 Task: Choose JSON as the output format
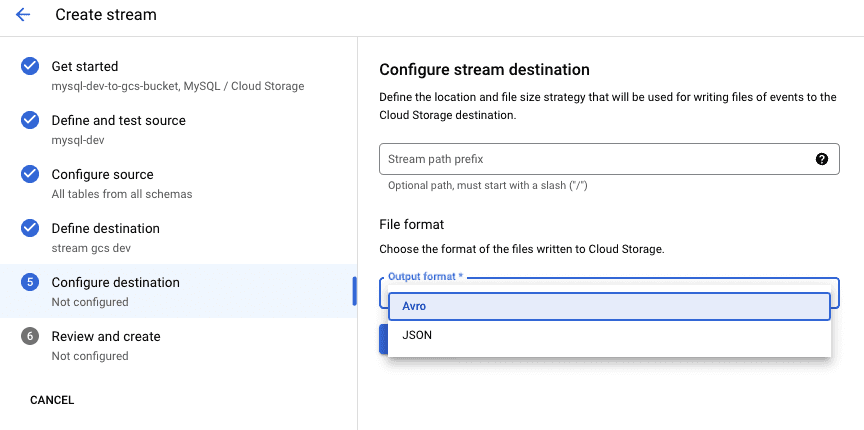(x=609, y=335)
